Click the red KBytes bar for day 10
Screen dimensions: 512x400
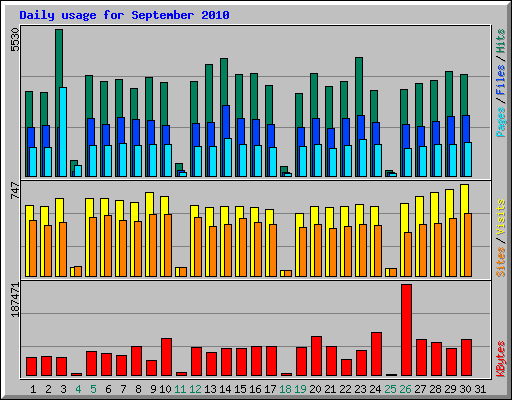click(166, 357)
